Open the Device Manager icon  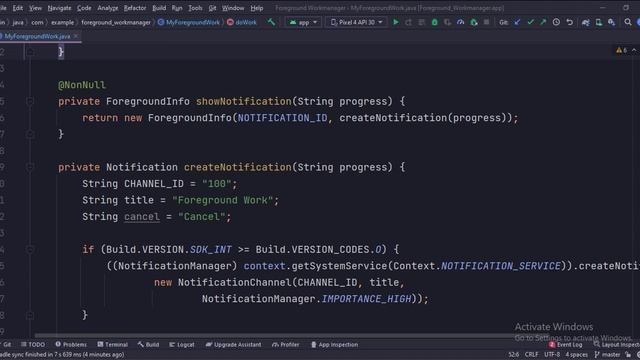598,22
